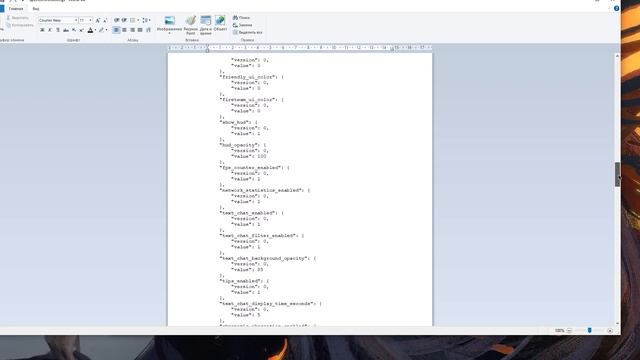Click the "friendly_ui_color" line
Viewport: 640px width, 360px height.
pyautogui.click(x=251, y=77)
